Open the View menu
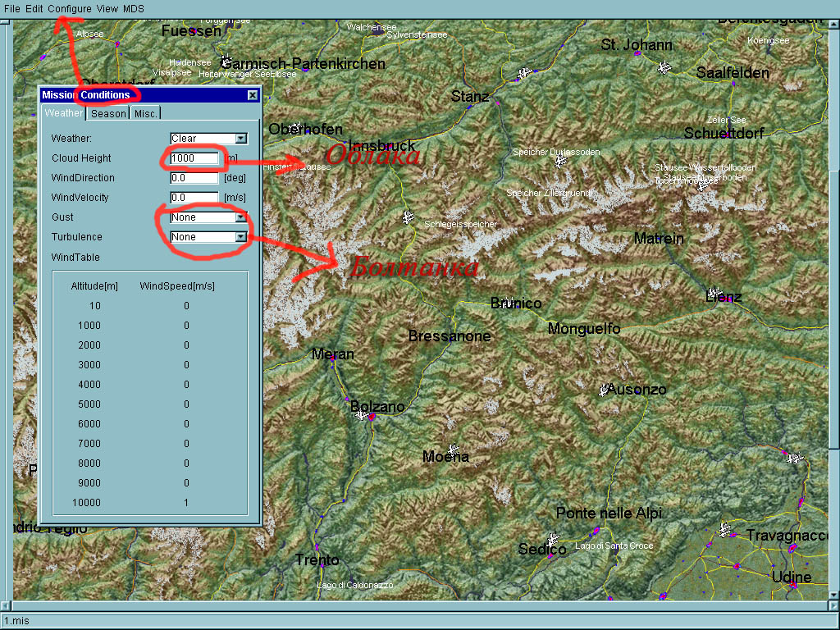This screenshot has width=840, height=630. [107, 8]
